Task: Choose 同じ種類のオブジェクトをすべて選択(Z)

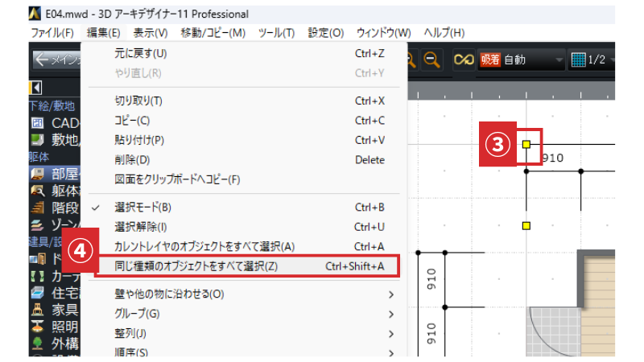Action: tap(244, 266)
